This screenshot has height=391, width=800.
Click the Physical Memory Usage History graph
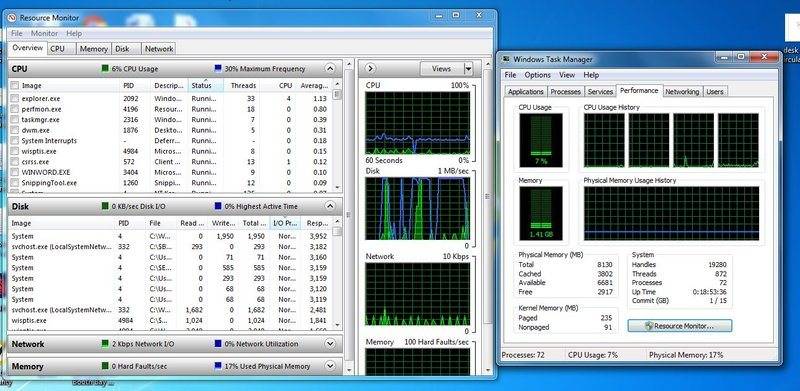pos(671,213)
